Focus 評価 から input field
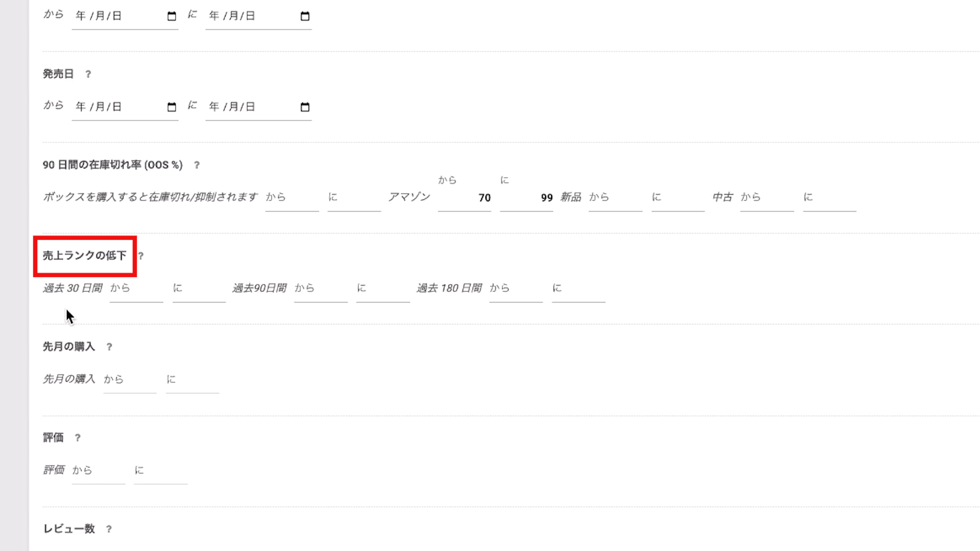The image size is (980, 551). click(x=99, y=470)
